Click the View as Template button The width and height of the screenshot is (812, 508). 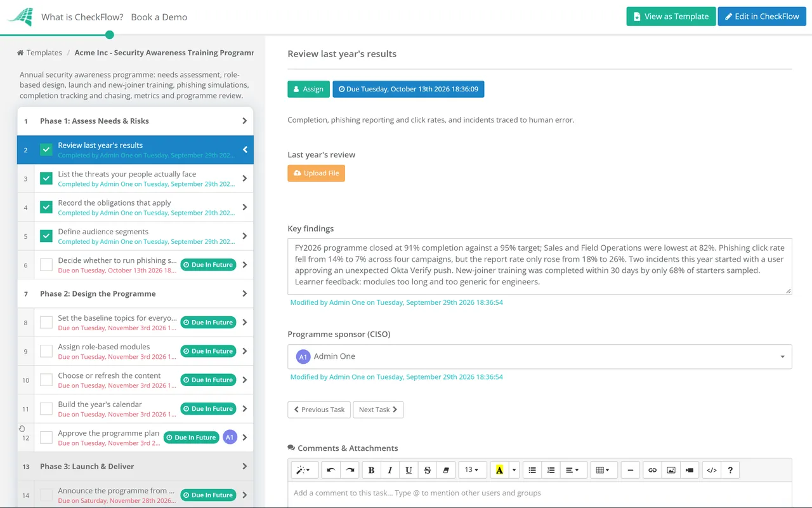click(671, 17)
